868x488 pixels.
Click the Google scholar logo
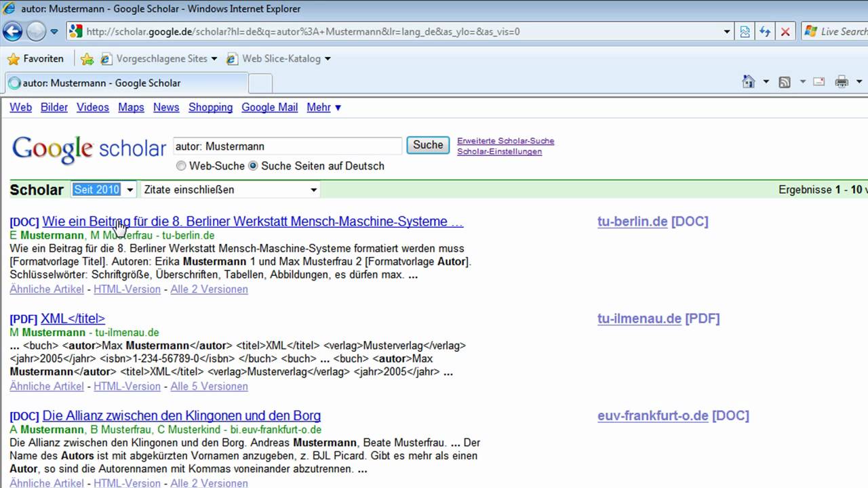pos(89,149)
